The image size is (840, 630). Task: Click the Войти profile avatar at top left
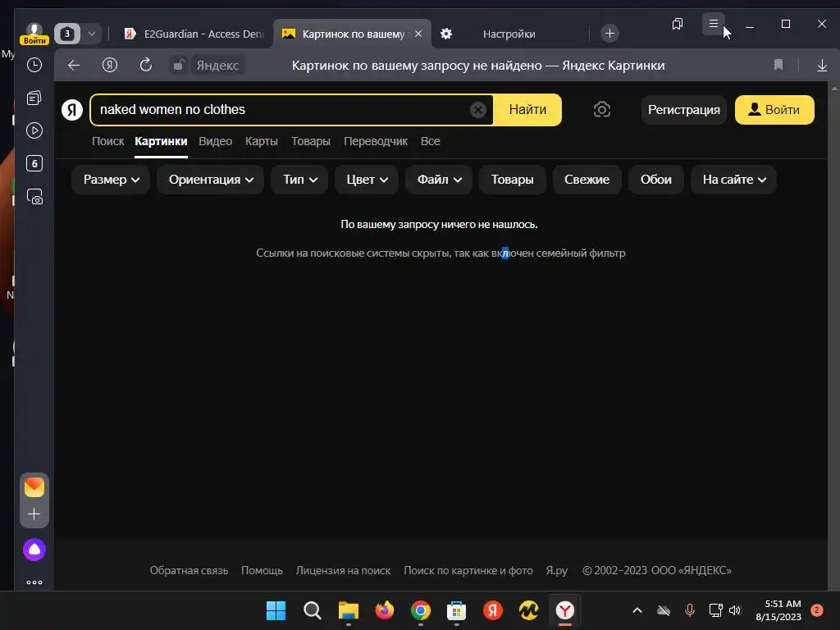tap(34, 33)
